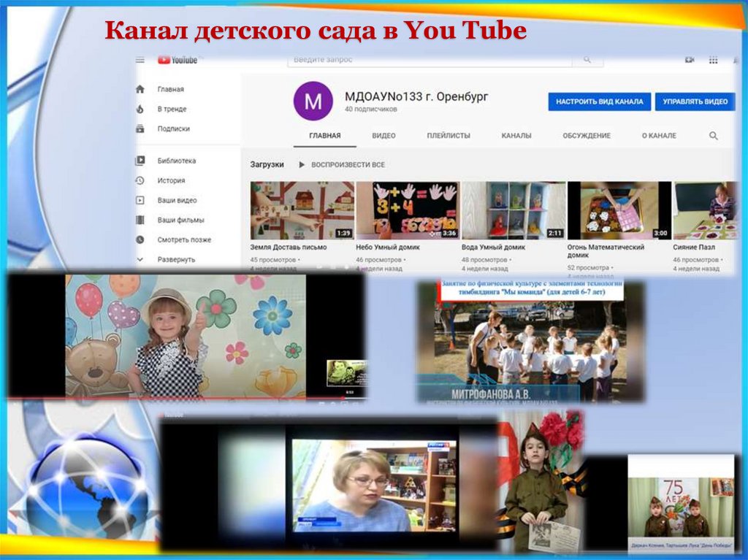Click the channel search magnifier icon
The width and height of the screenshot is (748, 560).
(713, 136)
